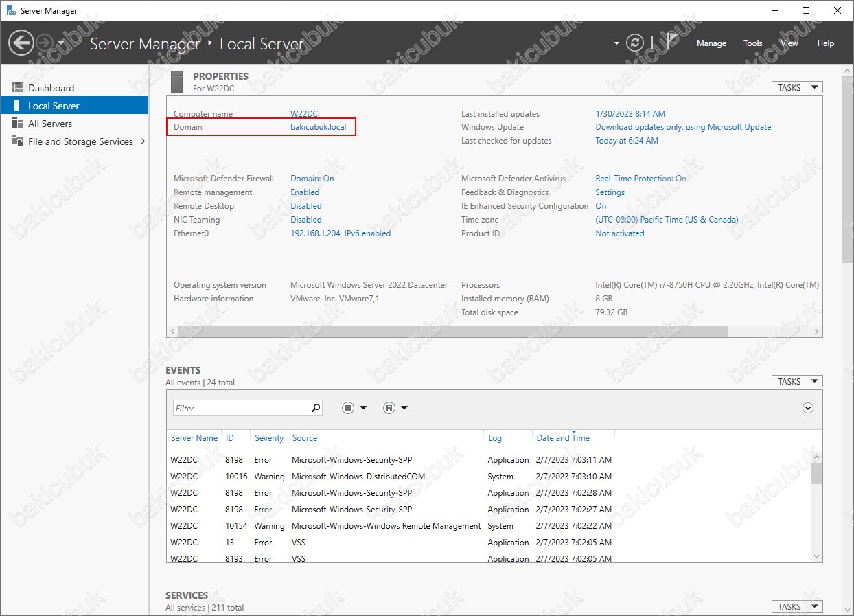Open the Help menu
Image resolution: width=854 pixels, height=616 pixels.
826,43
